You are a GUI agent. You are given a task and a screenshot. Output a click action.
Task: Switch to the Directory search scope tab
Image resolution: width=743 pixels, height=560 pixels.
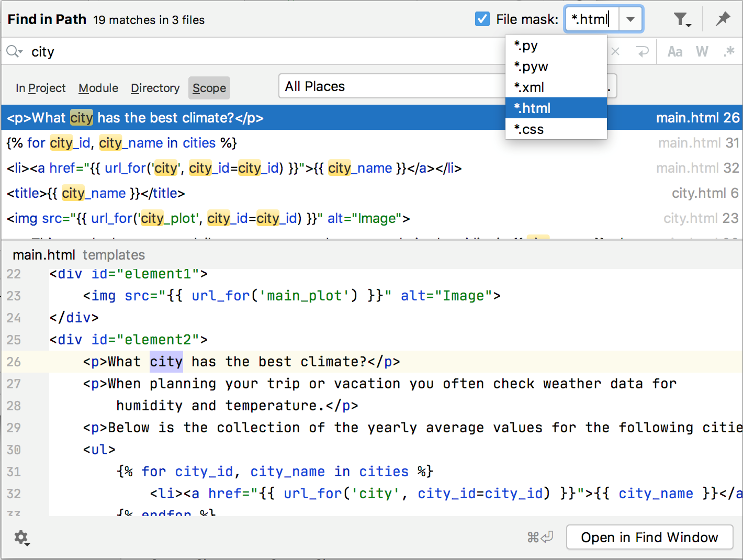coord(155,88)
